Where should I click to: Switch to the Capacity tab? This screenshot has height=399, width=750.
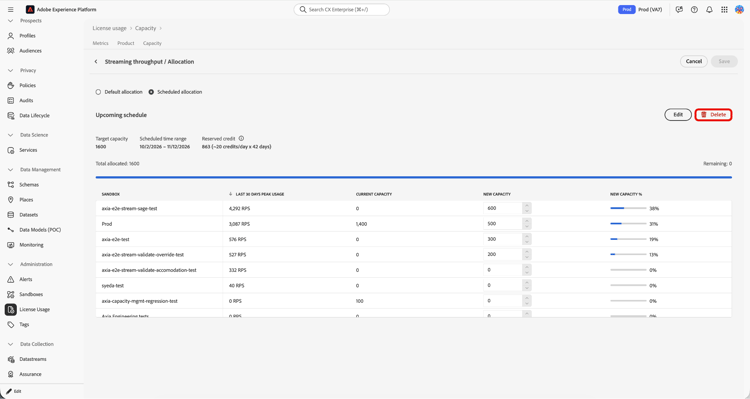point(152,43)
